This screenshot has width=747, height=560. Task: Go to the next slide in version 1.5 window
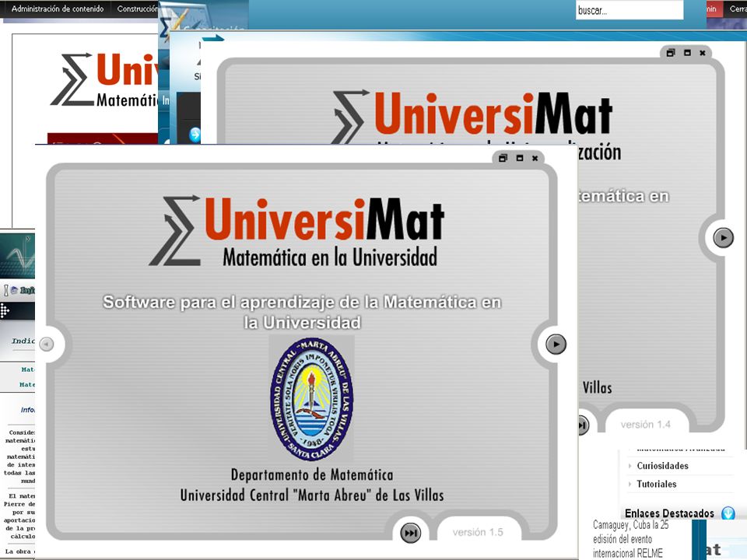point(556,344)
